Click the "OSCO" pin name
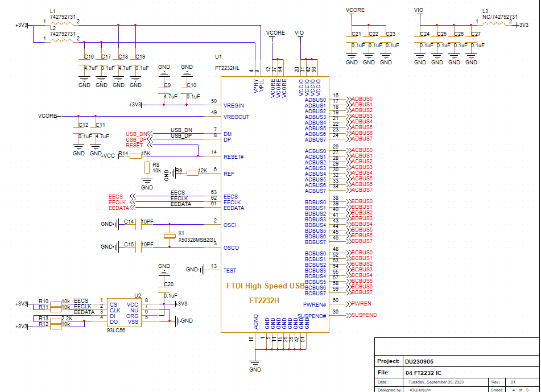This screenshot has width=541, height=392. [x=231, y=247]
